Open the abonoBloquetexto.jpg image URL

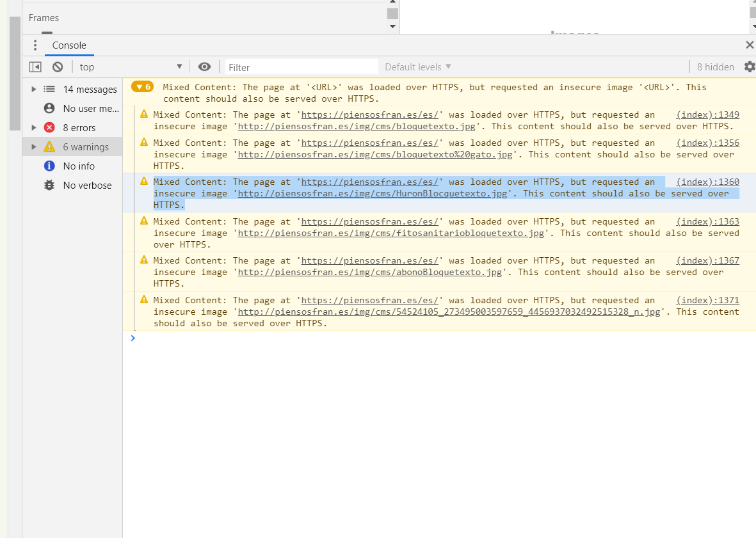(370, 272)
